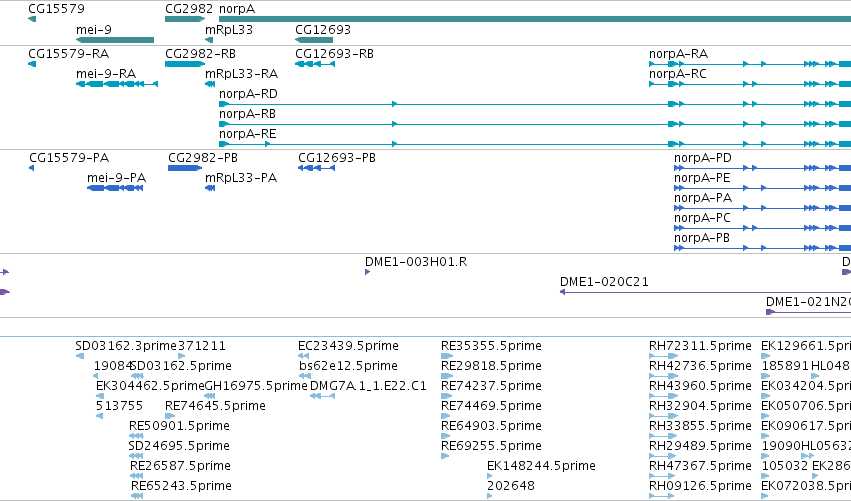Select the norpA-RC transcript label
This screenshot has width=851, height=501.
(678, 74)
